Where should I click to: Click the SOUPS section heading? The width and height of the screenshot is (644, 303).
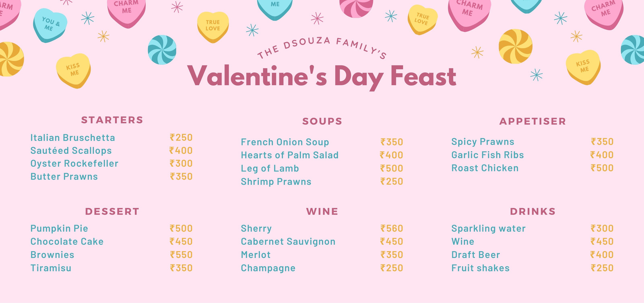[322, 121]
